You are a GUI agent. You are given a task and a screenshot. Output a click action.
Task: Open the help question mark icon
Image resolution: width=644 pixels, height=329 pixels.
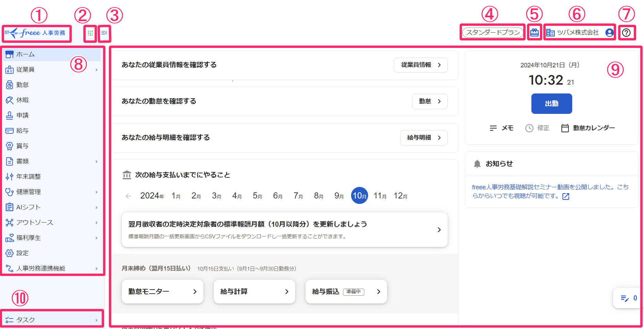[626, 33]
